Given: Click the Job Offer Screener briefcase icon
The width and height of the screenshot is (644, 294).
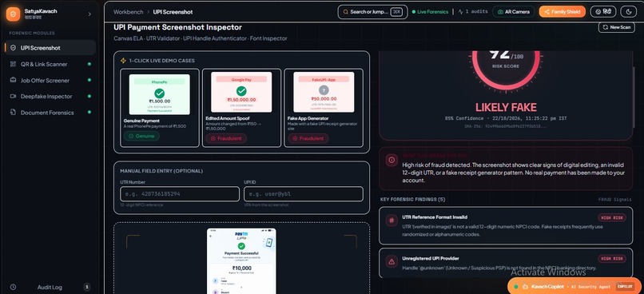Looking at the screenshot, I should 13,81.
